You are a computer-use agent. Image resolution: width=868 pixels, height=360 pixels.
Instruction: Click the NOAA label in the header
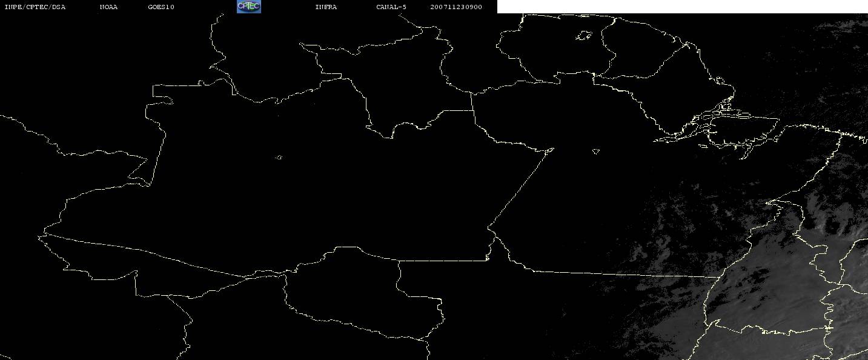click(109, 7)
